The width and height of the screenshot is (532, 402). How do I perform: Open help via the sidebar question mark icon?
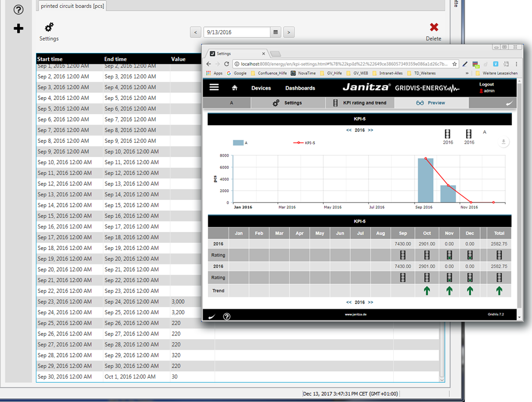tap(18, 10)
